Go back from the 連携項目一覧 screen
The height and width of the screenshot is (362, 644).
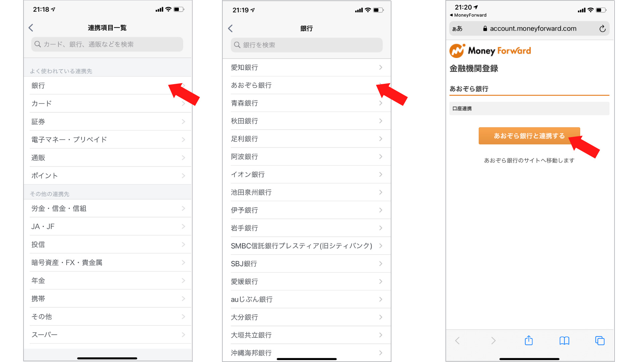coord(31,28)
